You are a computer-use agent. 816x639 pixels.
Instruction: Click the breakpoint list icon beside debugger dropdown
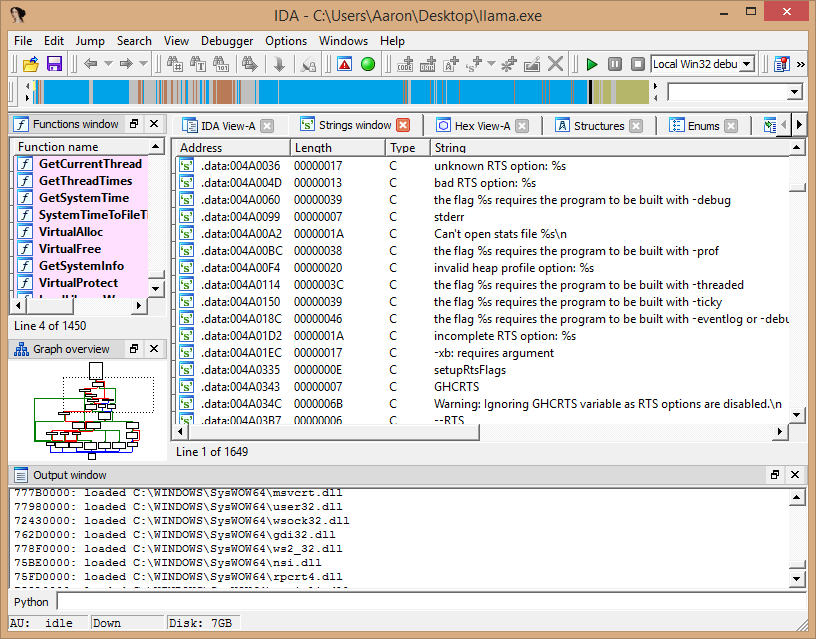781,65
